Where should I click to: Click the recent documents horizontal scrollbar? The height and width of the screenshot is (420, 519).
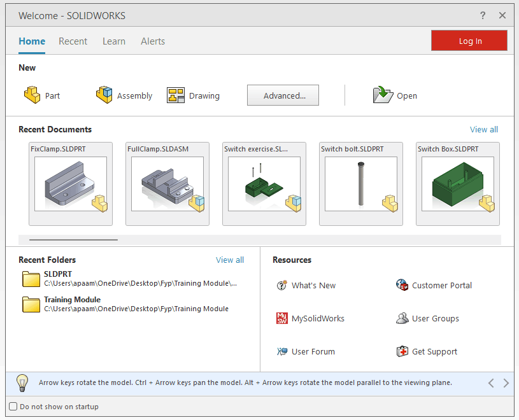coord(73,240)
